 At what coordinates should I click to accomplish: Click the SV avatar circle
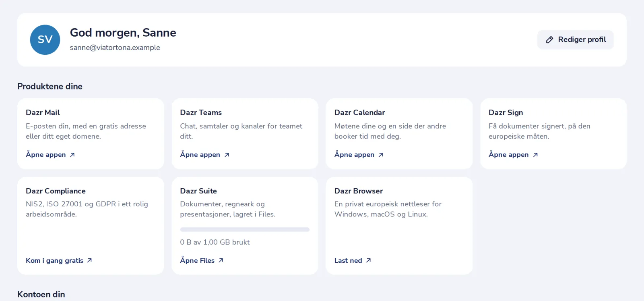click(45, 39)
